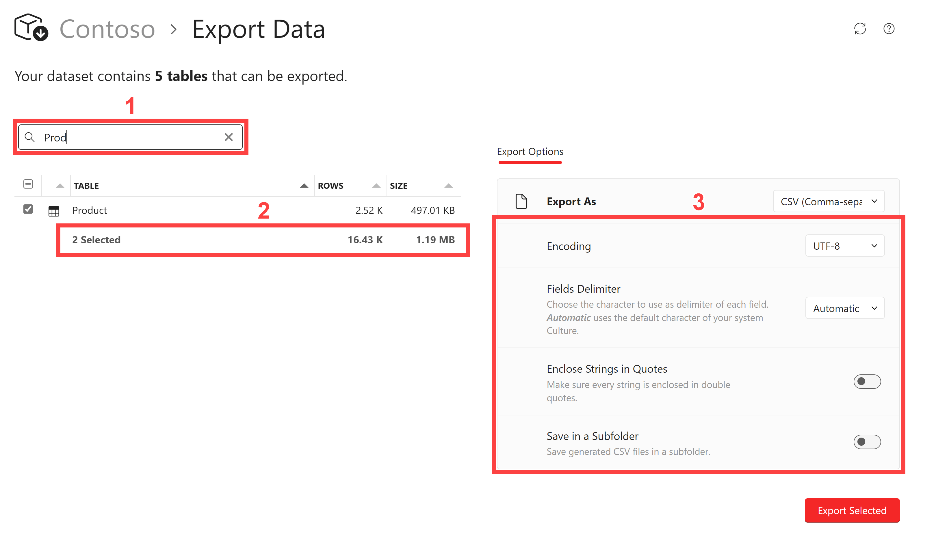This screenshot has width=936, height=560.
Task: Open the Export As CSV dropdown
Action: pyautogui.click(x=829, y=201)
